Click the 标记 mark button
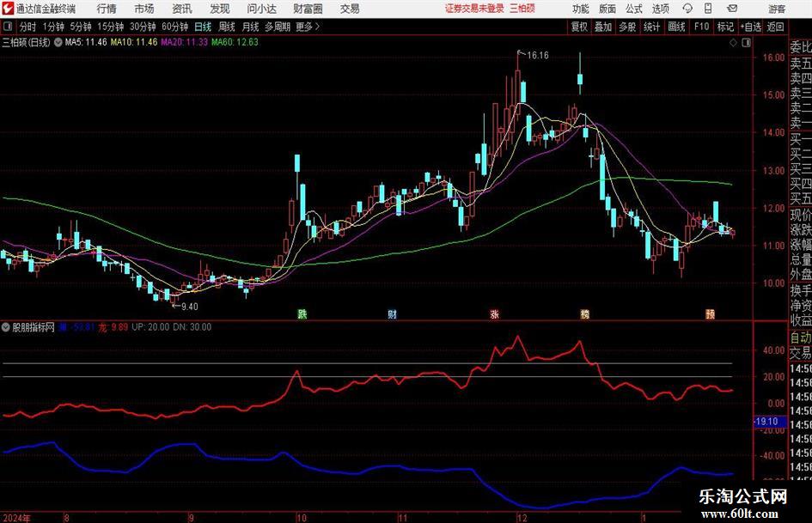 [725, 27]
